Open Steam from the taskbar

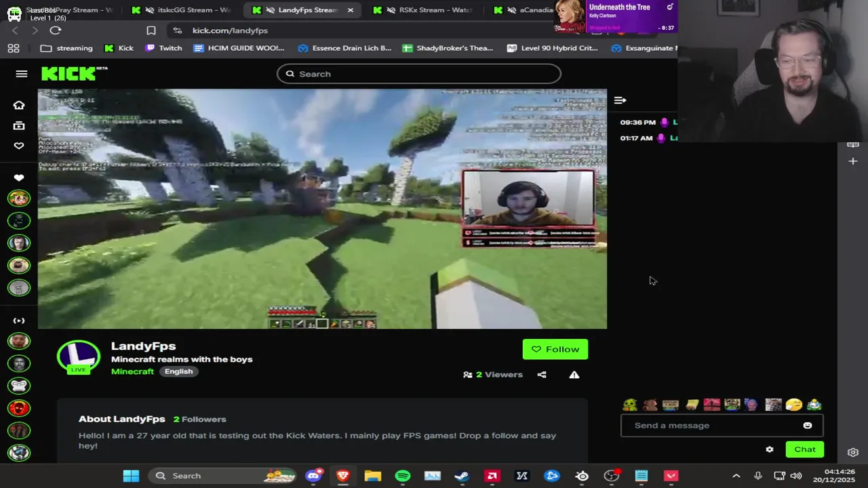point(462,476)
